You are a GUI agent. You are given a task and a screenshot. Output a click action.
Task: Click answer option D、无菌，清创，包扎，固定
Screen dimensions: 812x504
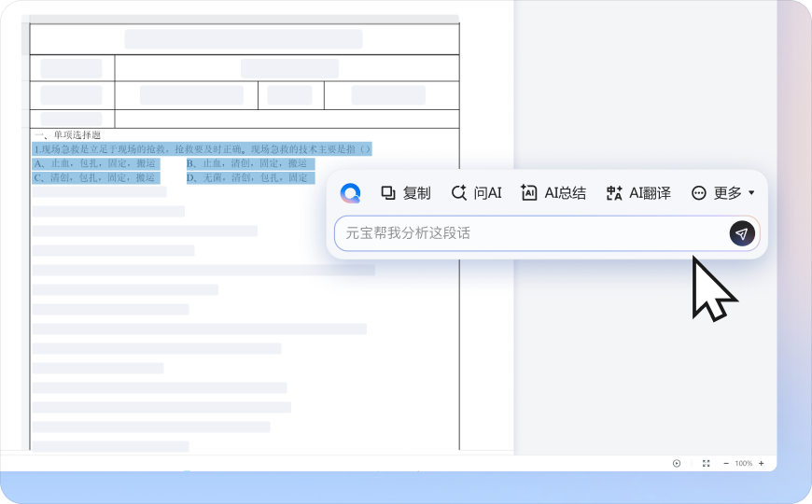tap(251, 177)
